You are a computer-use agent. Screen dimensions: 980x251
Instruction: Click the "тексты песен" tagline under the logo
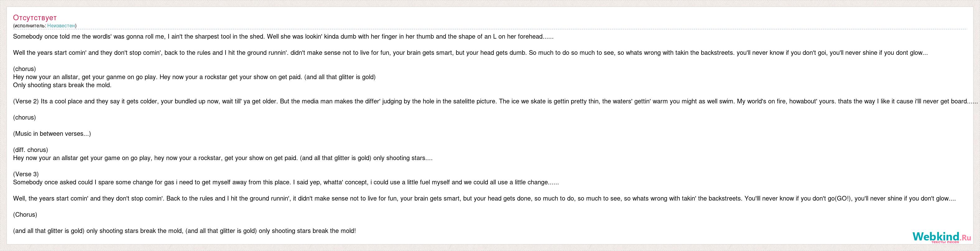[x=945, y=242]
